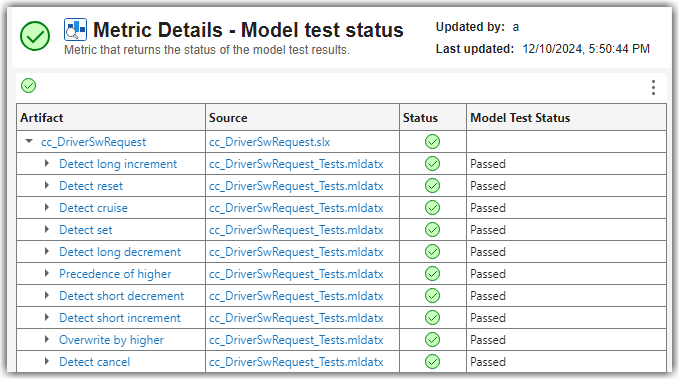Open the Precedence of higher artifact link

coord(115,274)
